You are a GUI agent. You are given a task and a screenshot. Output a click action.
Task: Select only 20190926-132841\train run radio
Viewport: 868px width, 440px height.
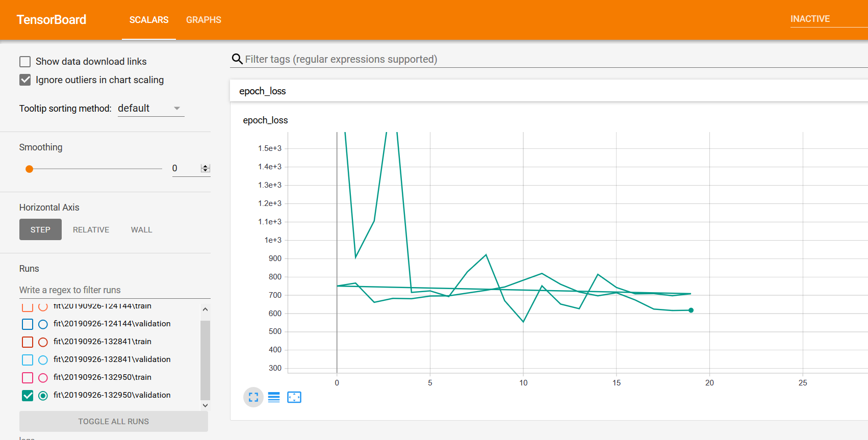pyautogui.click(x=43, y=342)
